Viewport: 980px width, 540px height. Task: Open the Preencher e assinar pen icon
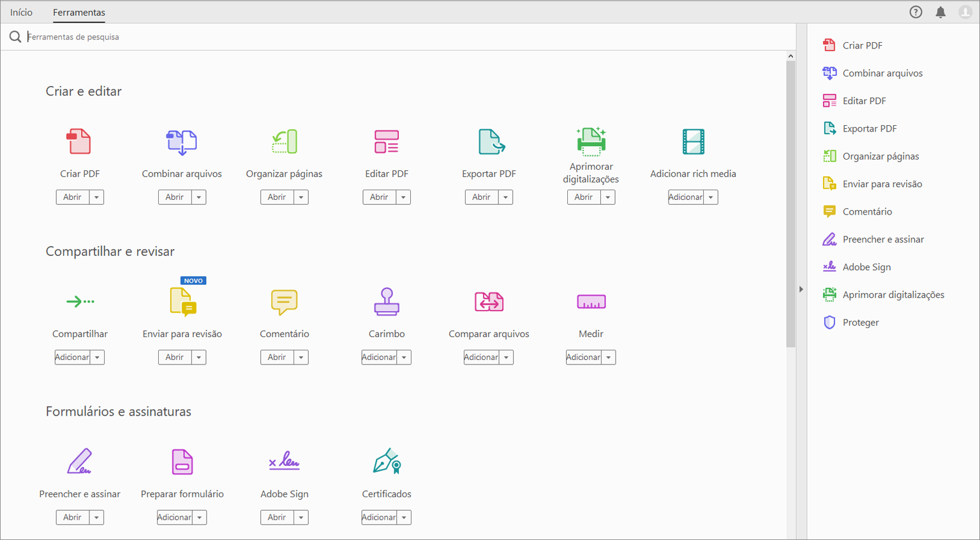click(80, 461)
